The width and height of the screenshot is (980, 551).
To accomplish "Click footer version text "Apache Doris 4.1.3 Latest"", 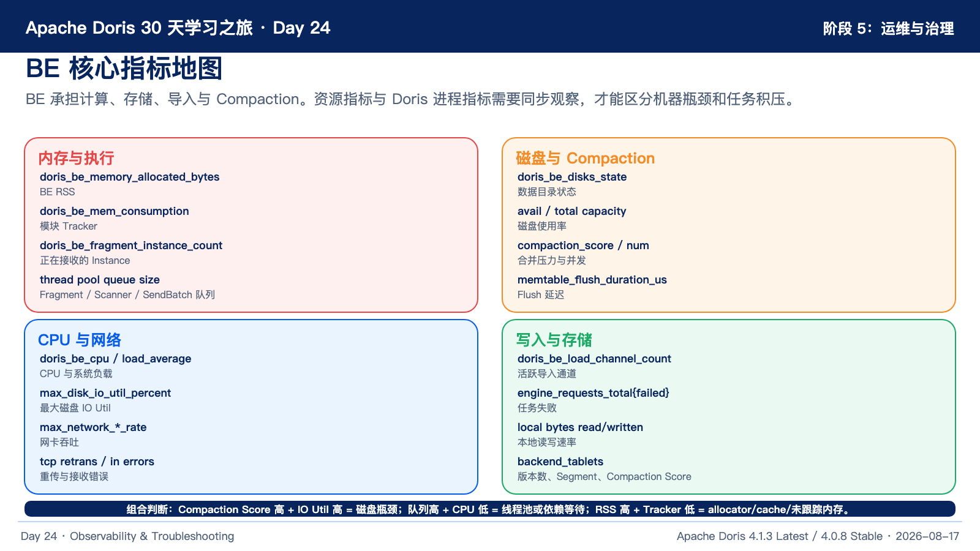I will tap(742, 536).
